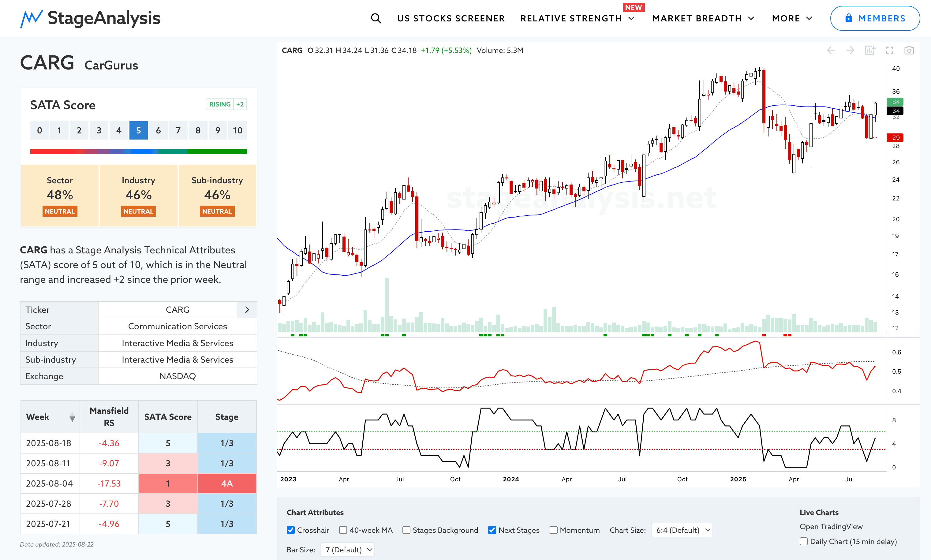
Task: Open US Stocks Screener page
Action: click(451, 18)
